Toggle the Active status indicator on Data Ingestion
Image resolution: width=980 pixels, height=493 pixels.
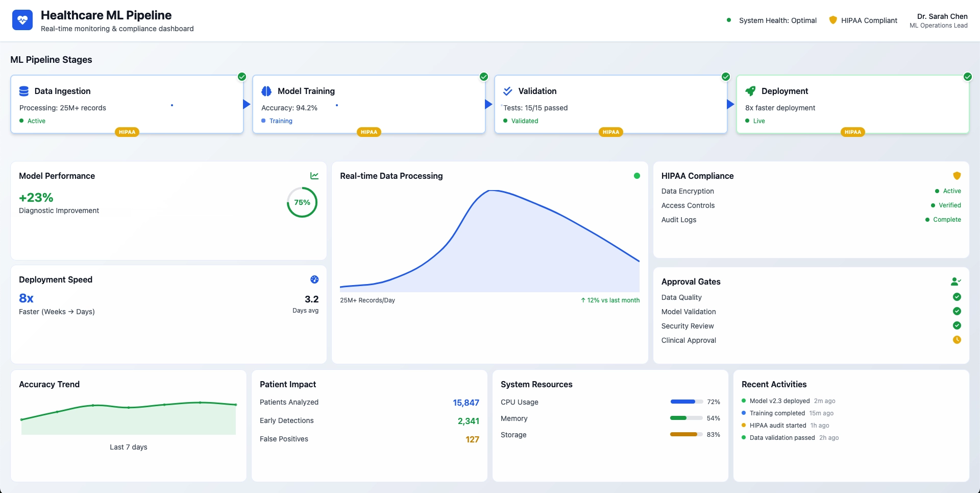pyautogui.click(x=21, y=121)
